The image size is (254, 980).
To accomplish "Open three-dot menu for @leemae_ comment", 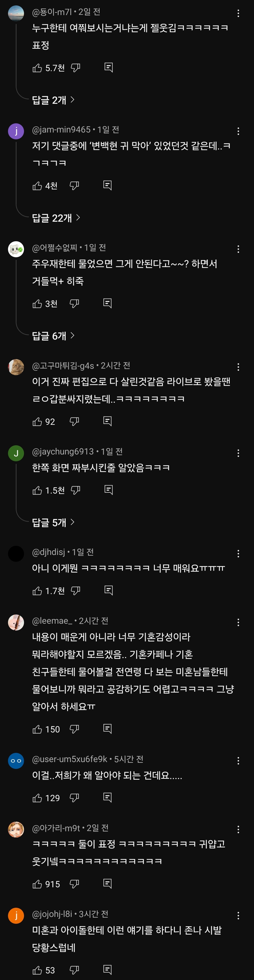I will 238,623.
